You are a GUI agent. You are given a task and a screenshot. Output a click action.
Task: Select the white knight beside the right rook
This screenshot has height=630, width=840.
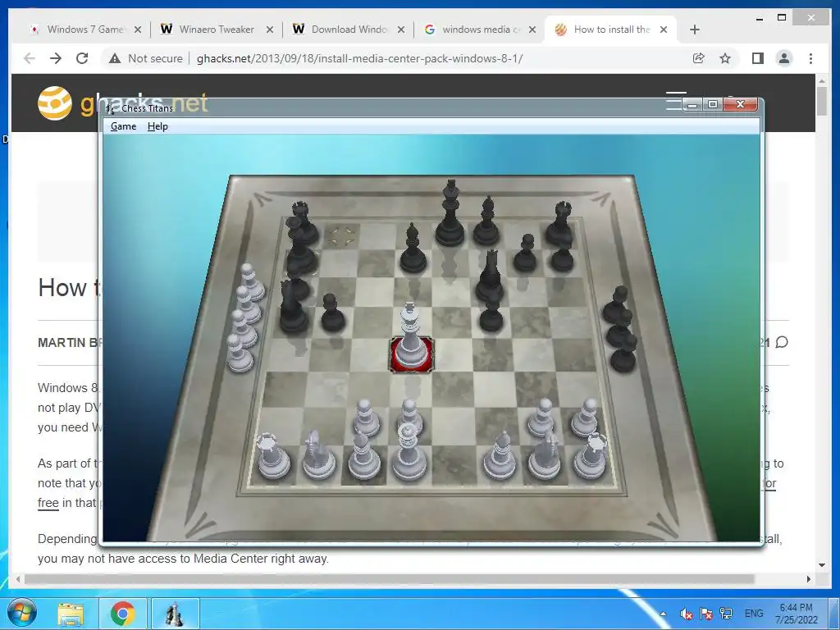[x=545, y=455]
